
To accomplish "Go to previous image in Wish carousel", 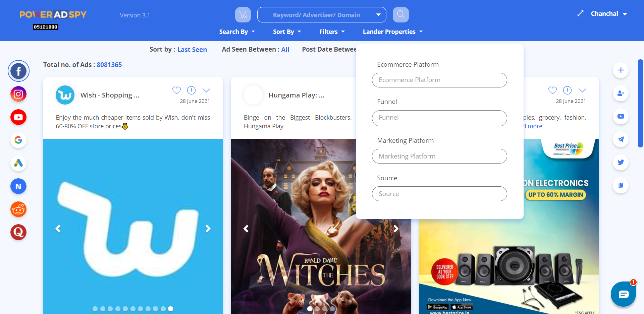I will click(x=58, y=229).
